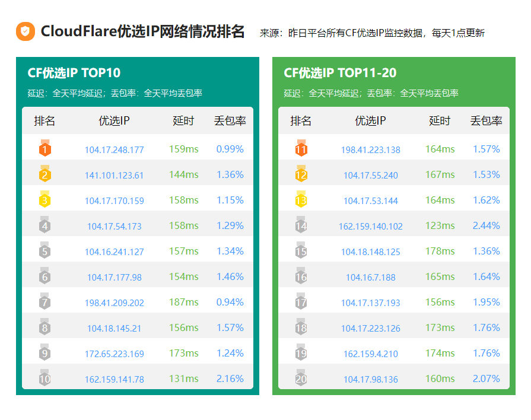The image size is (531, 420).
Task: Click the 优选IP column header in left table
Action: tap(114, 121)
